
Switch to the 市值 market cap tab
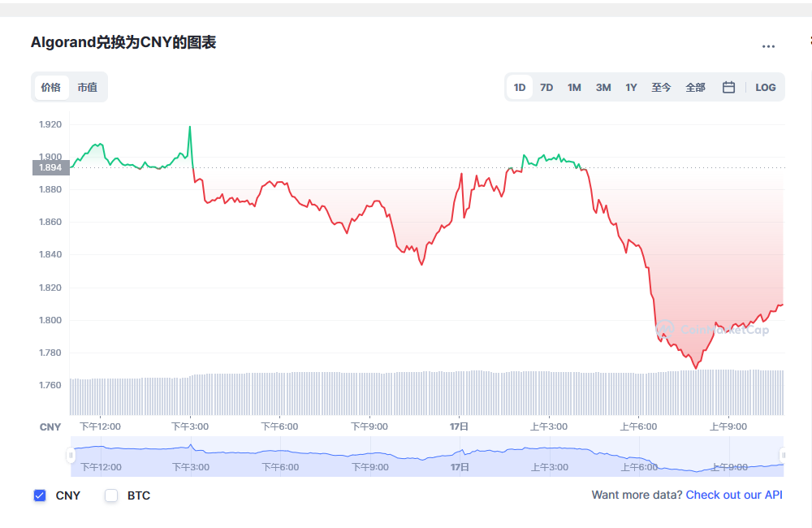coord(88,87)
